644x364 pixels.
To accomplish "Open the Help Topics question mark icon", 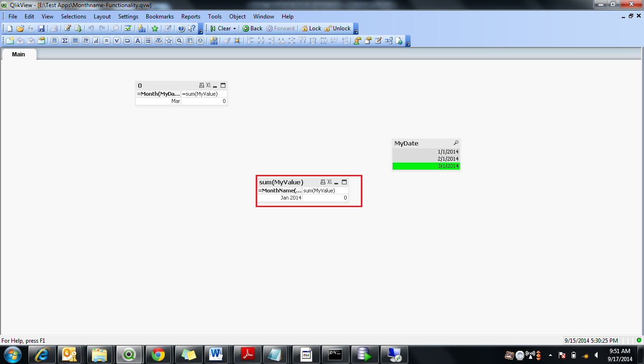I will click(x=181, y=28).
